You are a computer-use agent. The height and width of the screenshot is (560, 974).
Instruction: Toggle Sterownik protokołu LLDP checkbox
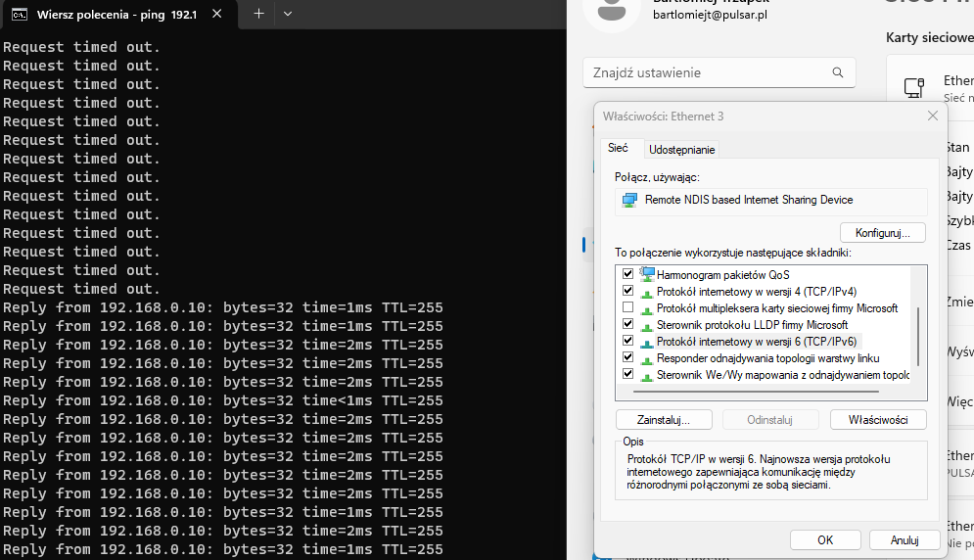click(x=628, y=324)
